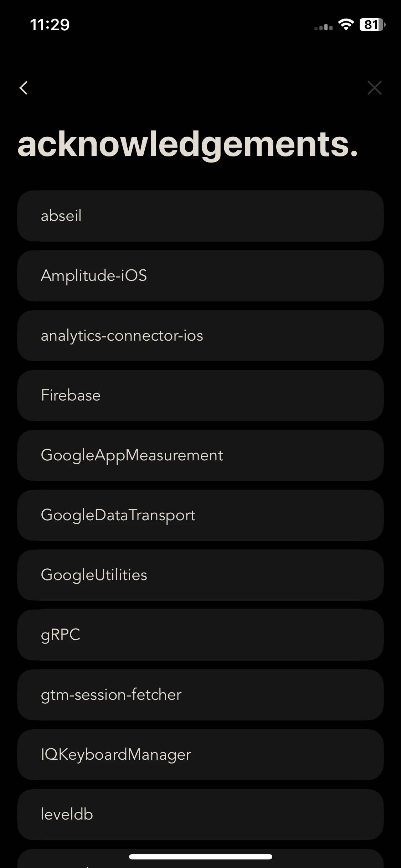Image resolution: width=401 pixels, height=868 pixels.
Task: Open the GoogleUtilities row
Action: (200, 575)
